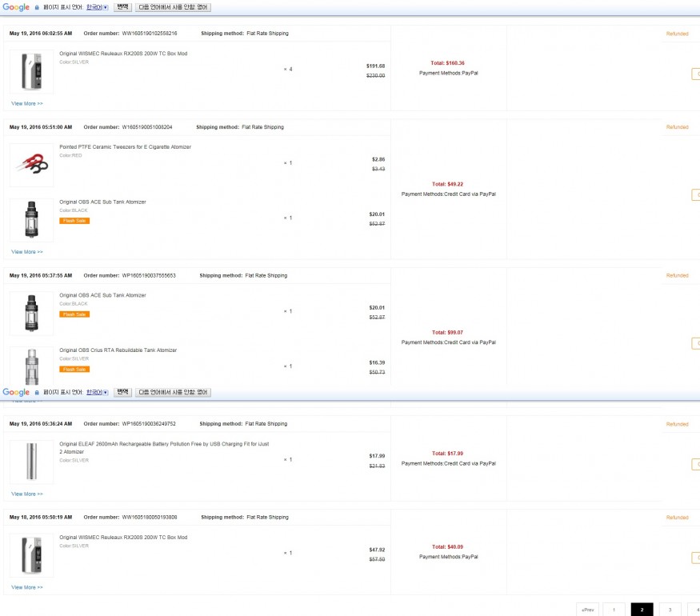Click 'Total: $160.36' amount
This screenshot has height=616, width=700.
[447, 63]
